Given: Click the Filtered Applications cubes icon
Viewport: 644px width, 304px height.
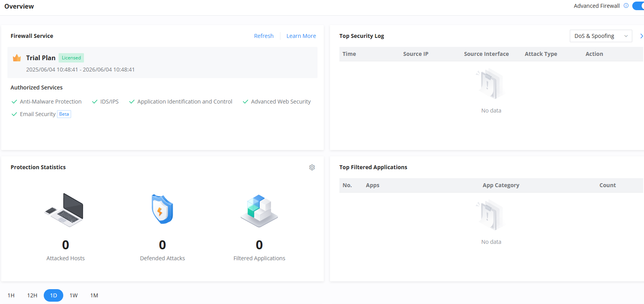Looking at the screenshot, I should tap(259, 211).
